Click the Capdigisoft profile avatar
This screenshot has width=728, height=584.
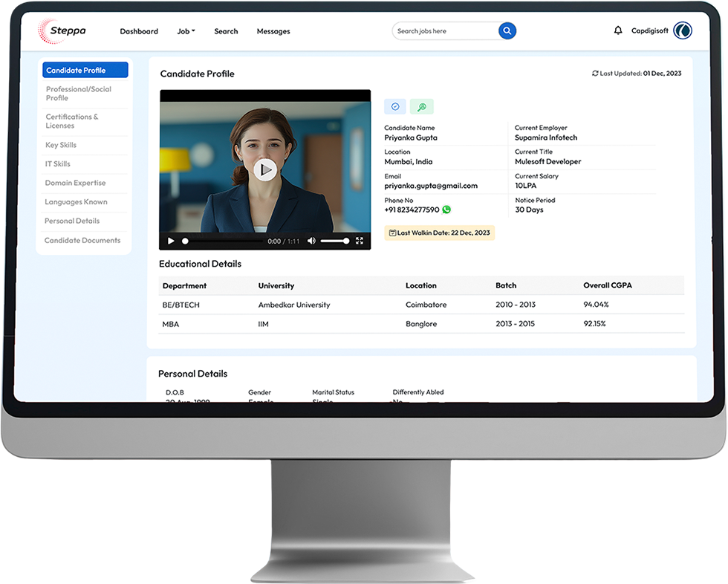click(682, 30)
